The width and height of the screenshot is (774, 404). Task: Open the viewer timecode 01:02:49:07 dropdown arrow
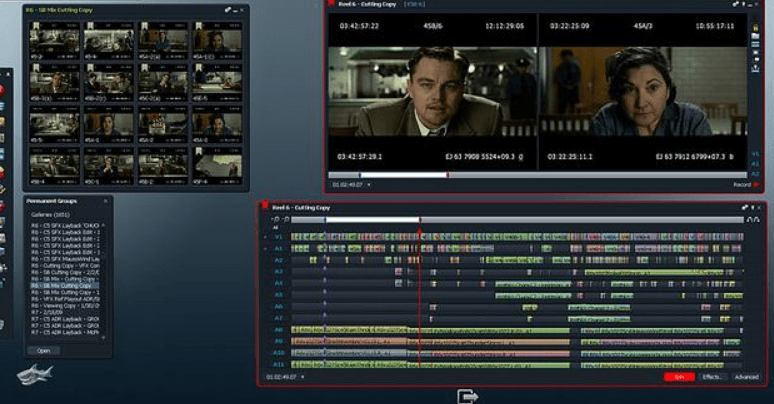[x=369, y=185]
